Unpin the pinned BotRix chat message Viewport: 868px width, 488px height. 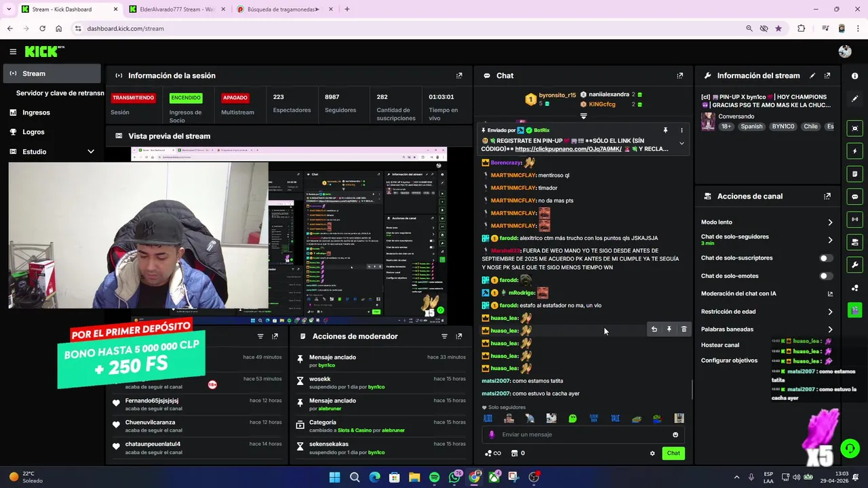click(x=665, y=130)
